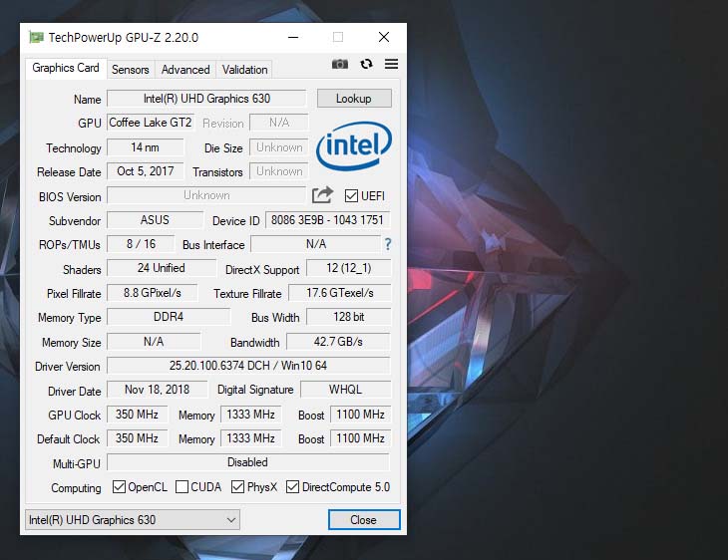Click the Lookup button
Screen dimensions: 728x560
pyautogui.click(x=354, y=99)
